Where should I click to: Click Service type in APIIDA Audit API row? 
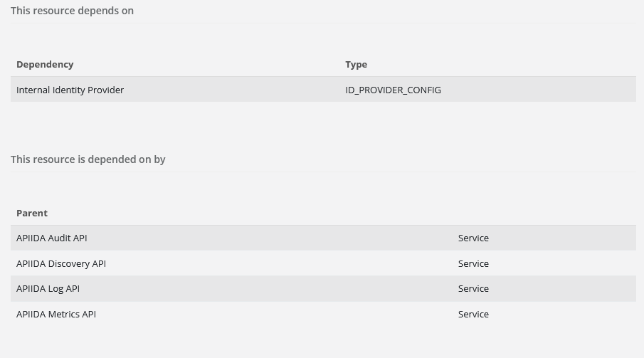[x=473, y=238]
